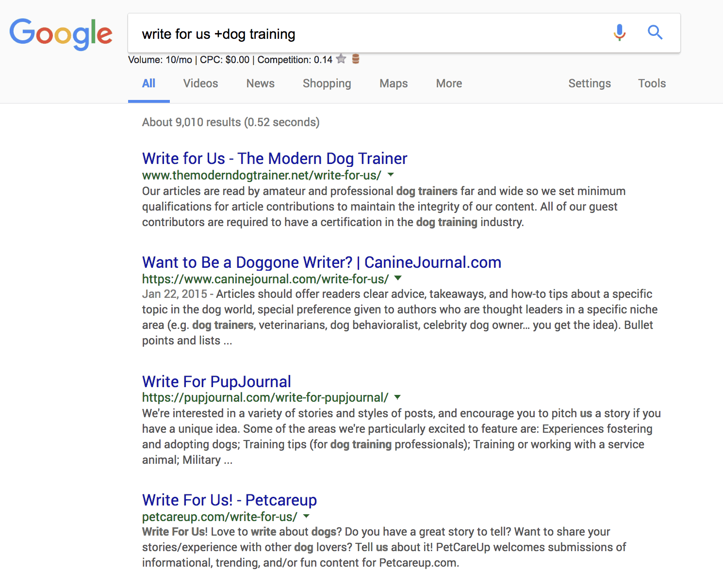Open the Settings menu
This screenshot has width=723, height=588.
click(x=590, y=83)
